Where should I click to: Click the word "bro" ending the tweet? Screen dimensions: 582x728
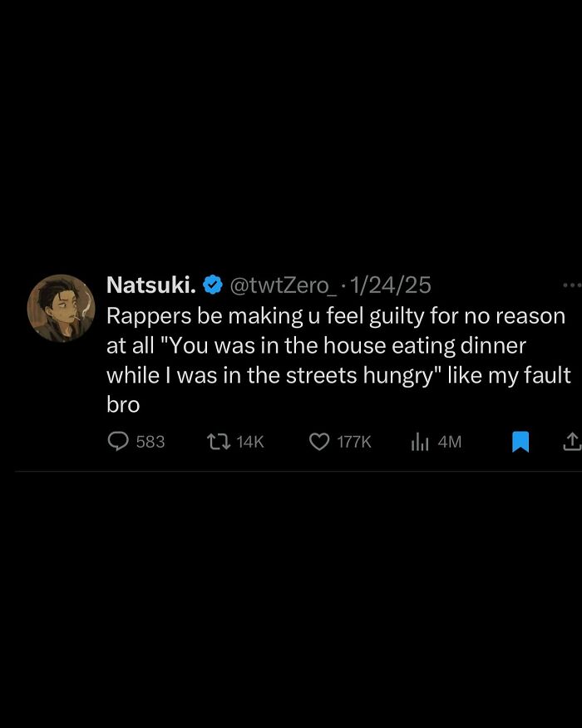coord(123,404)
